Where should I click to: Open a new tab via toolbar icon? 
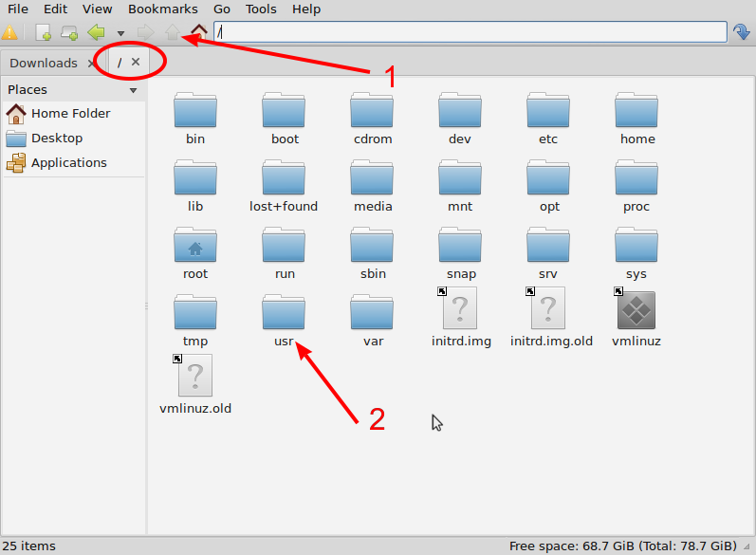[x=69, y=33]
